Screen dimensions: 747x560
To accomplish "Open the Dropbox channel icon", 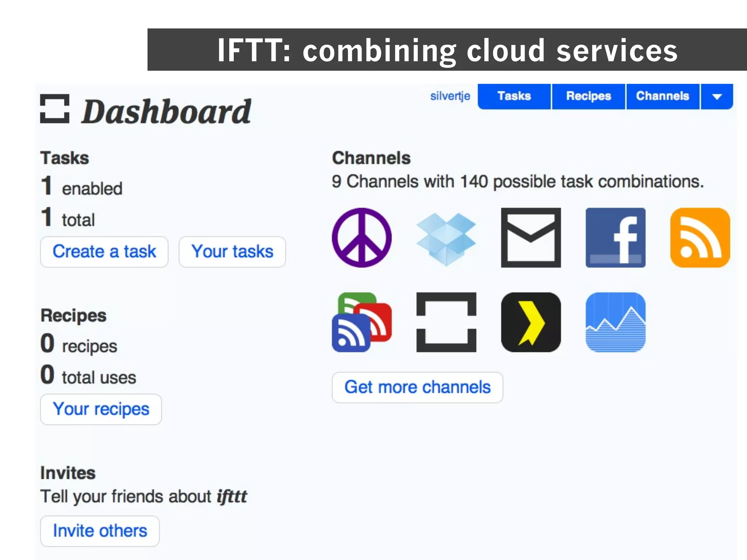I will (x=446, y=239).
